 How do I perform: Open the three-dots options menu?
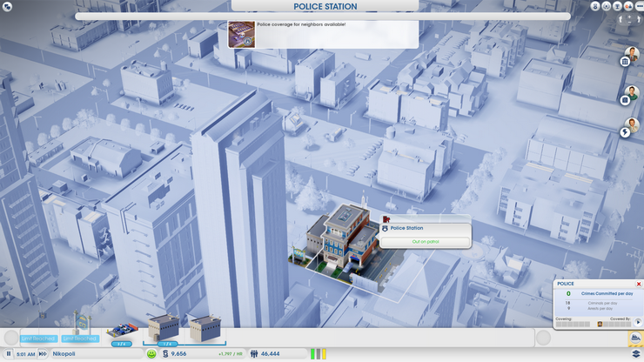(639, 6)
